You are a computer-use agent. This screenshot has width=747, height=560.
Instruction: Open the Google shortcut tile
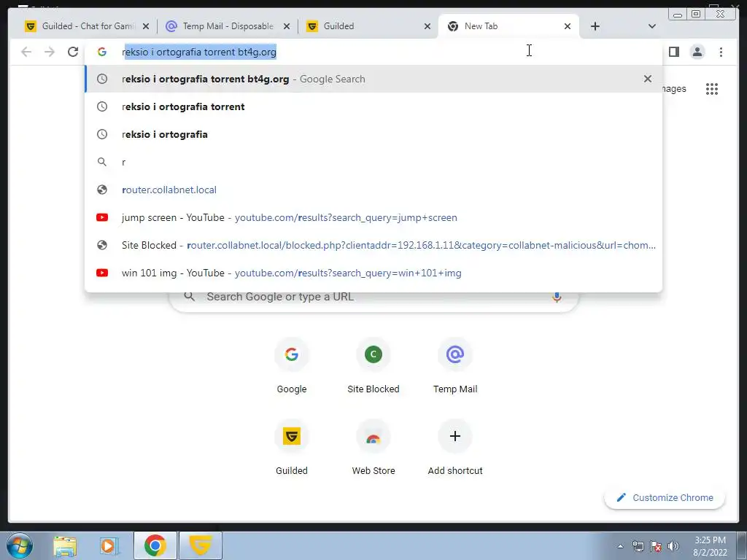point(292,366)
